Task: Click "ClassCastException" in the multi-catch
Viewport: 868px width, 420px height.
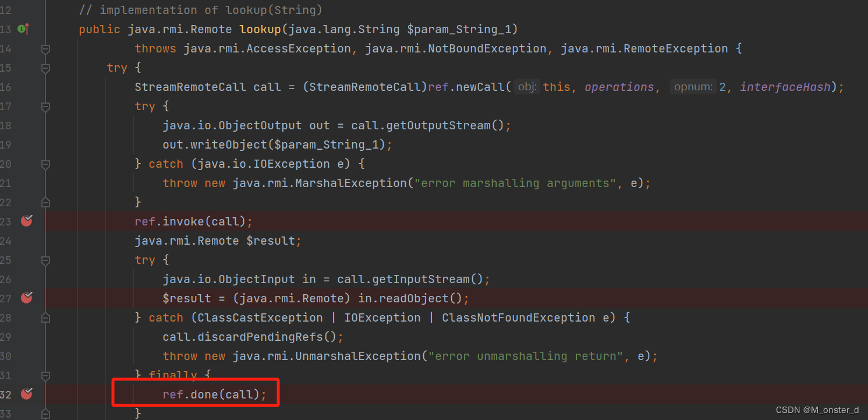Action: coord(260,317)
